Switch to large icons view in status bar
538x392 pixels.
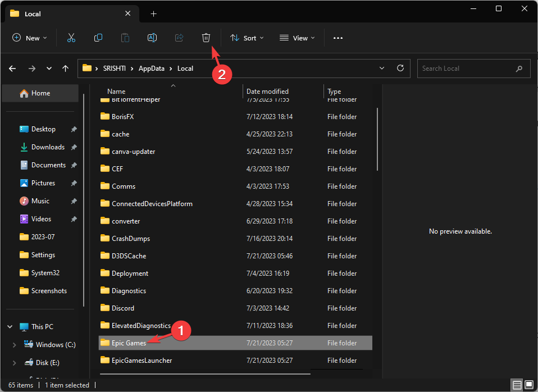click(529, 385)
